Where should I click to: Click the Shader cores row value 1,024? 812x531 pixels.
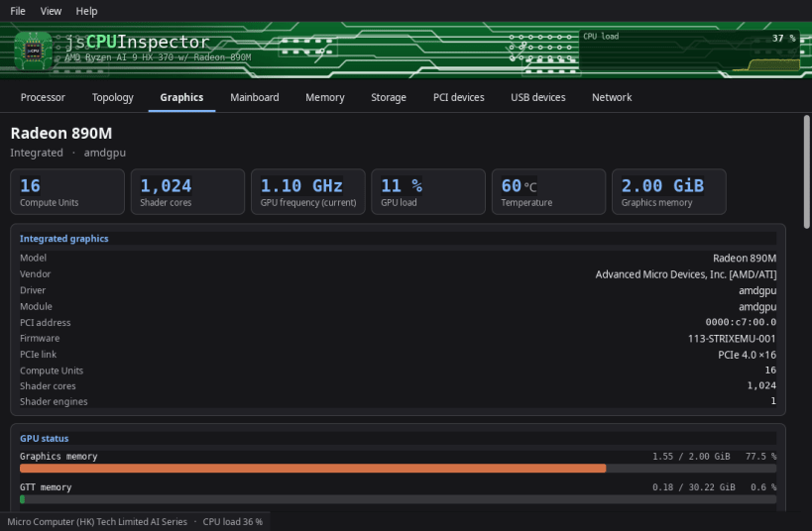pyautogui.click(x=761, y=385)
